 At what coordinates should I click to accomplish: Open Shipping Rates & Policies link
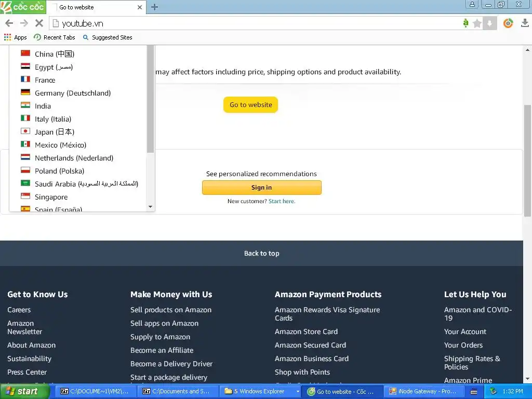pos(472,363)
